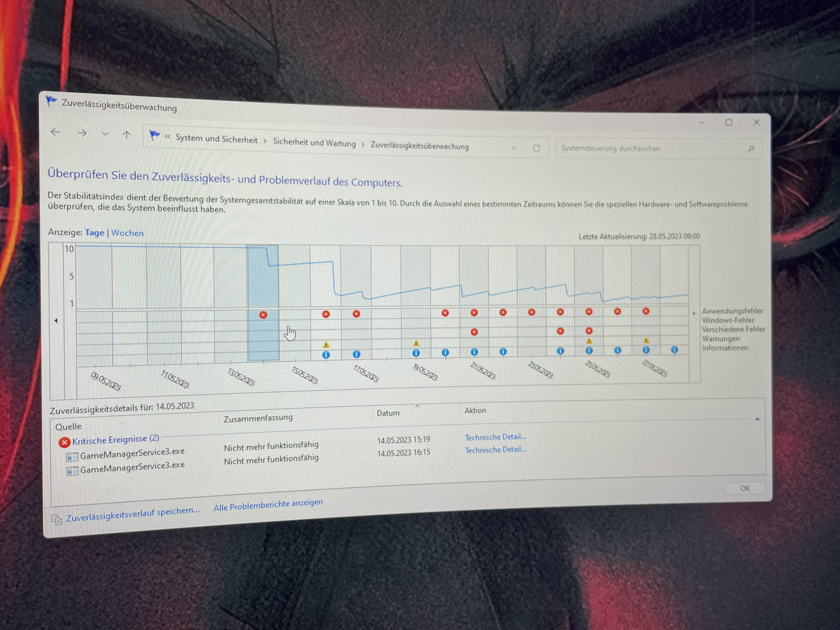Click the back navigation arrow

tap(55, 132)
